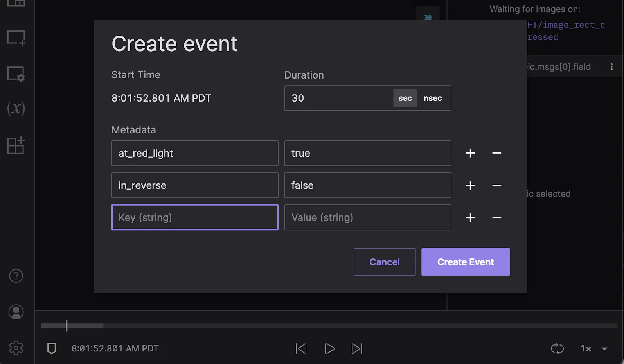The width and height of the screenshot is (624, 364).
Task: Click the user account profile icon
Action: (16, 312)
